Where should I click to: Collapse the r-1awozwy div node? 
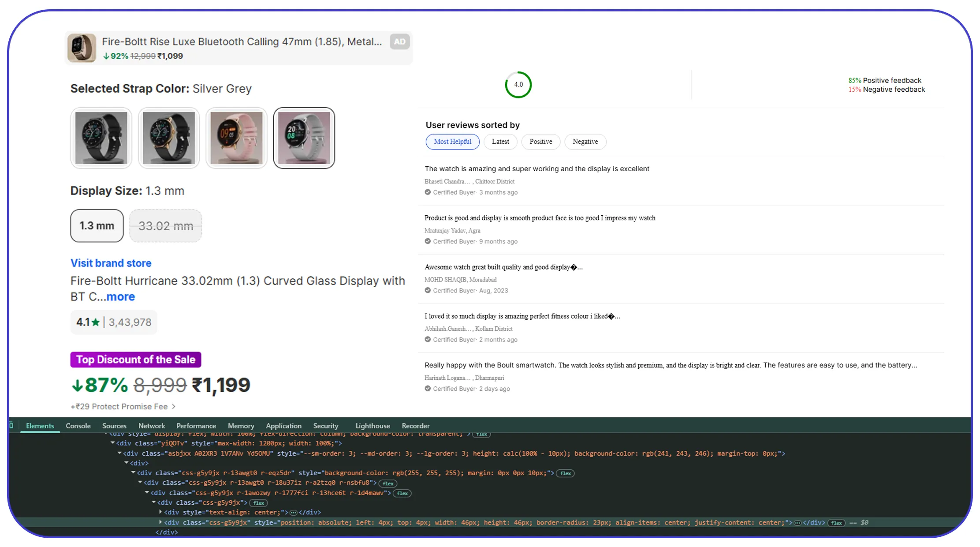tap(147, 492)
